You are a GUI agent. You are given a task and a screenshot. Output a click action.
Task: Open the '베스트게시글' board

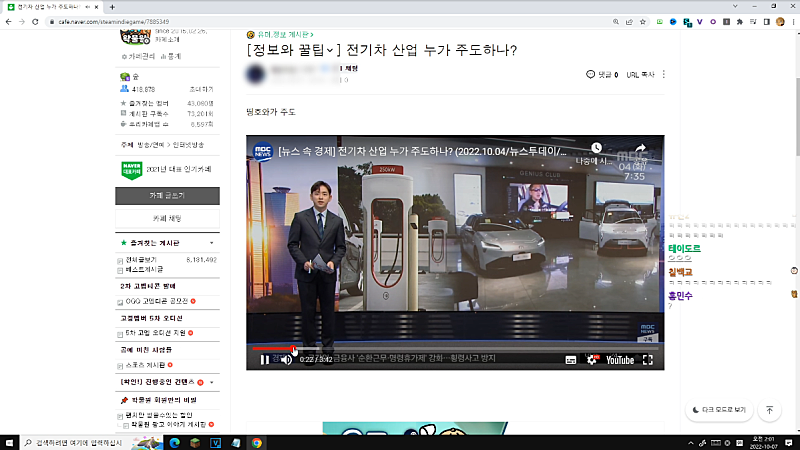click(144, 269)
